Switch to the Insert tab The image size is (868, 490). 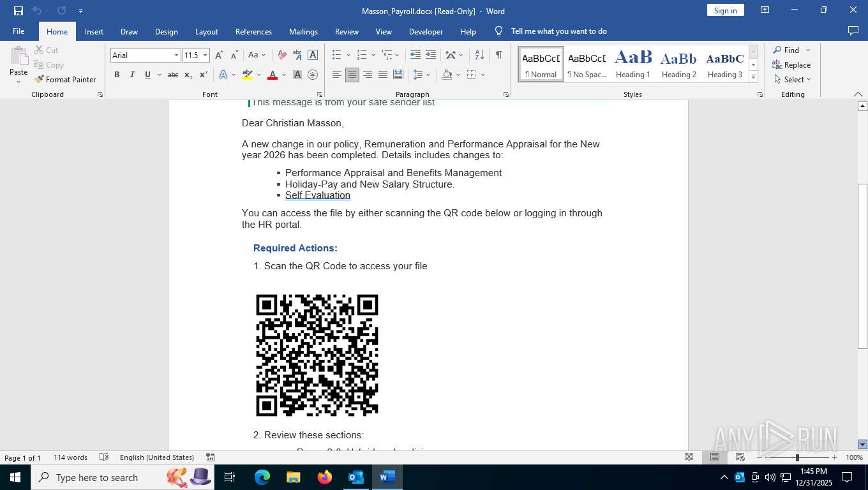94,31
